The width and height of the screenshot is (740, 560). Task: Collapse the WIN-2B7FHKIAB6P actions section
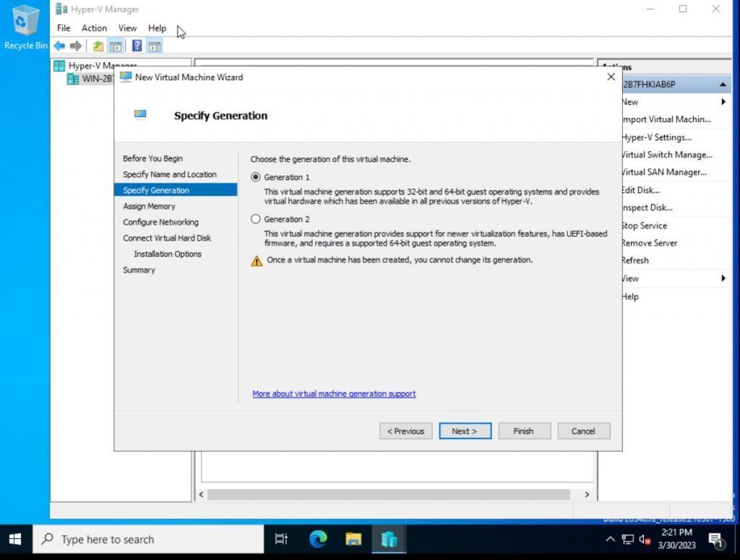coord(723,84)
